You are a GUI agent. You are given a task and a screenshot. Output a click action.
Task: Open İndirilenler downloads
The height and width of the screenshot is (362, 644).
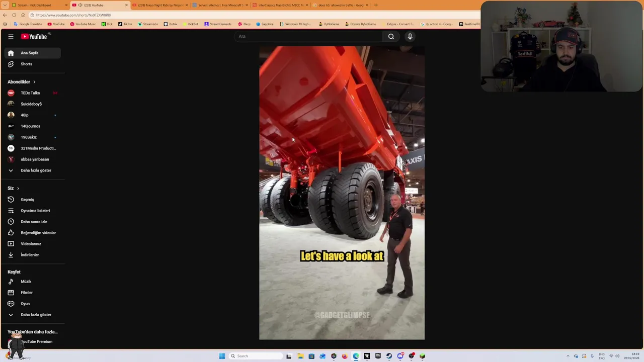pos(32,255)
